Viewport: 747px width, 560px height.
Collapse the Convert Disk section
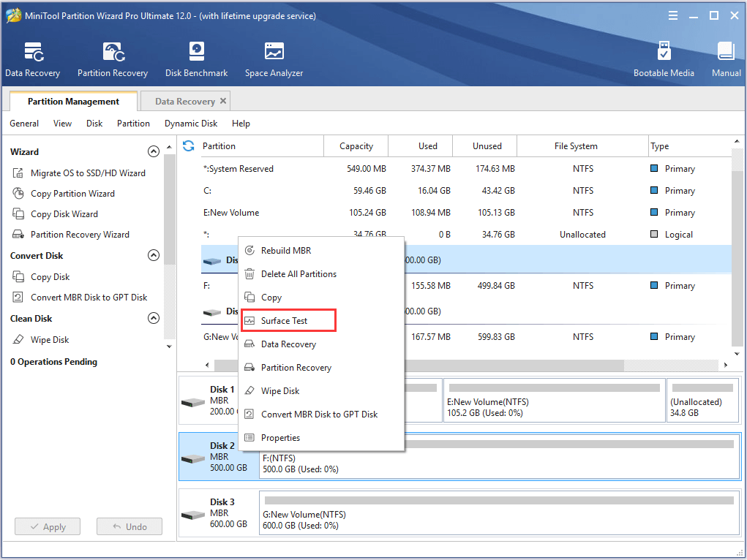[x=154, y=255]
